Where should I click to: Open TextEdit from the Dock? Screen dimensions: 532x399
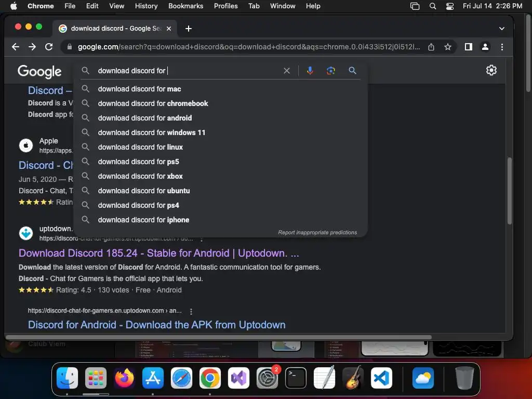click(324, 378)
